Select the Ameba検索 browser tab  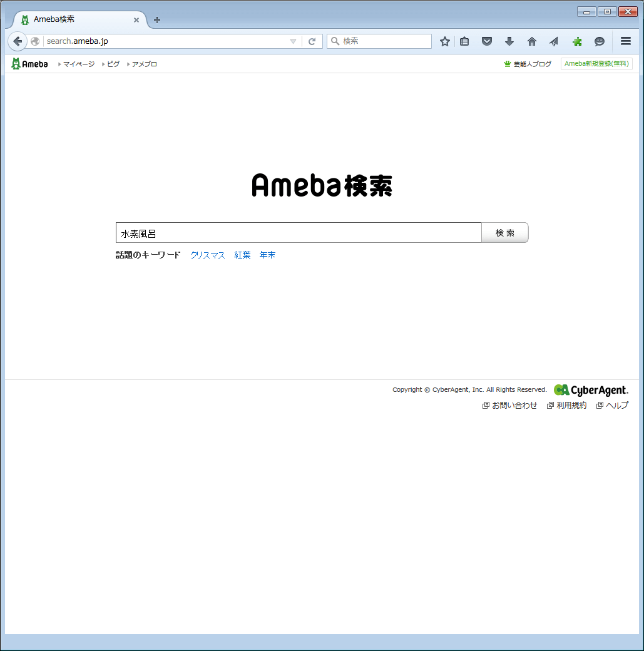(x=79, y=19)
